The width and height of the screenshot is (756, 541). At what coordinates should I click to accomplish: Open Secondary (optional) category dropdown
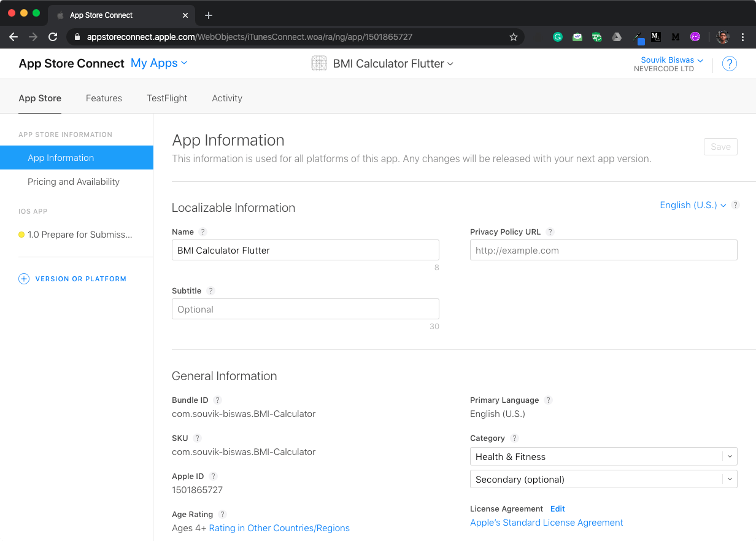click(603, 480)
